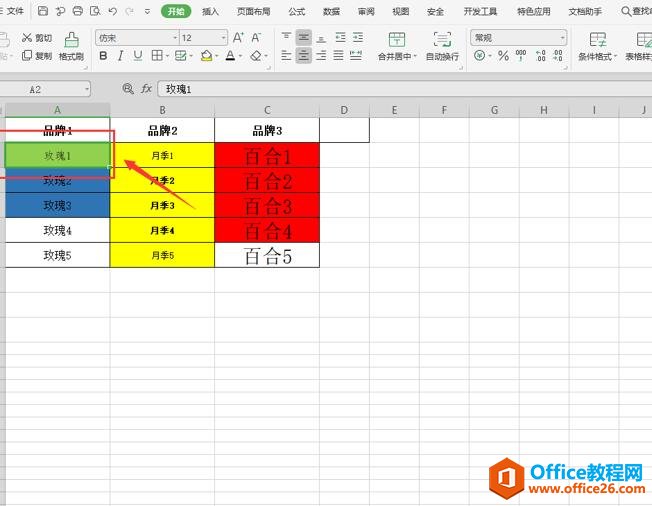Click the formula bar containing 玫瑰1
652x506 pixels.
(405, 89)
